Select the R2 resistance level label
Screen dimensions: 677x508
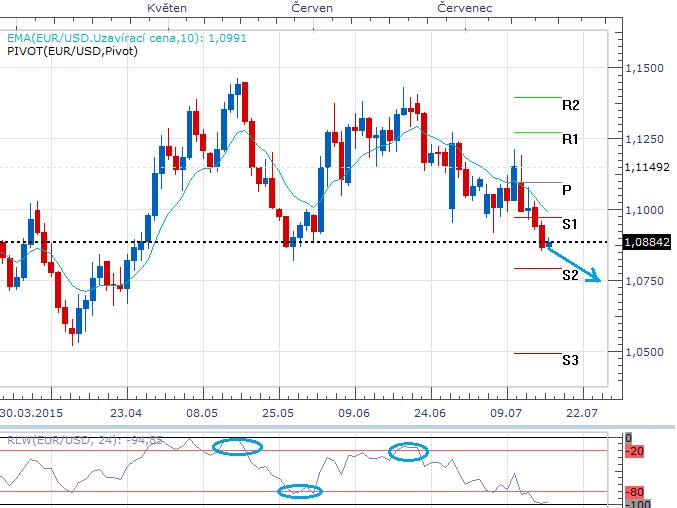click(571, 105)
